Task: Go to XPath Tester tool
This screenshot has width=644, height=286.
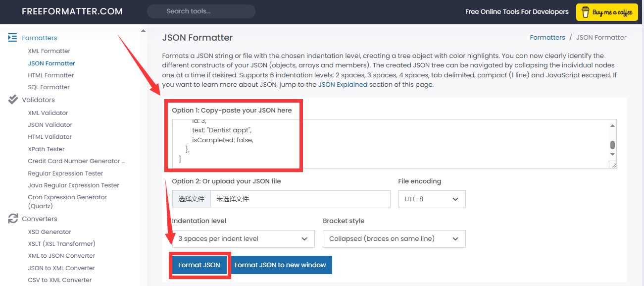Action: (x=46, y=149)
